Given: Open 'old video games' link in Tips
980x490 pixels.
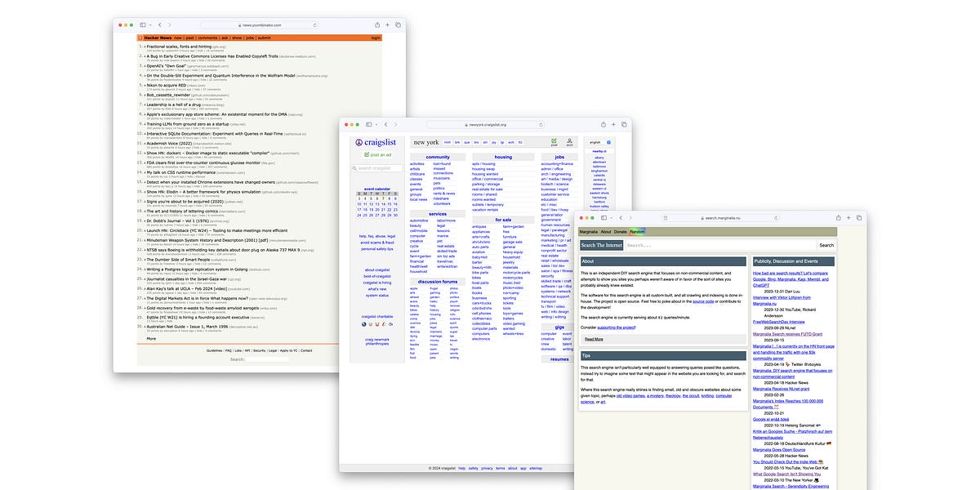Looking at the screenshot, I should tap(629, 395).
